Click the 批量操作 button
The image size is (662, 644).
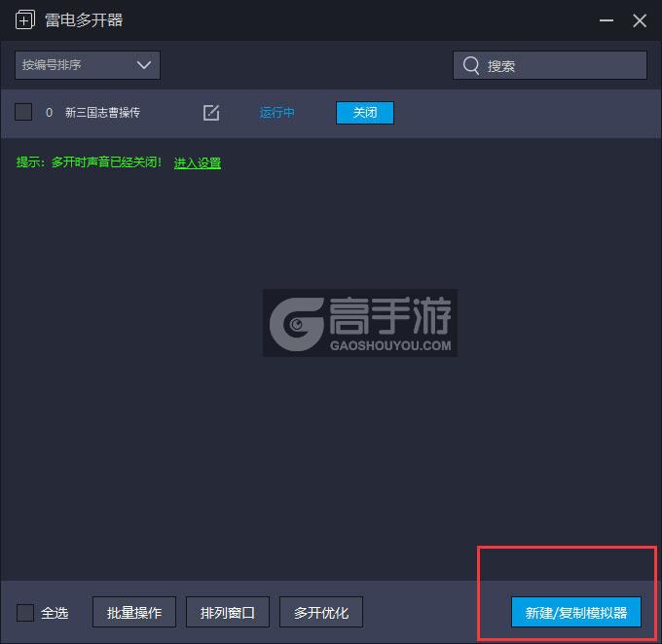(134, 612)
